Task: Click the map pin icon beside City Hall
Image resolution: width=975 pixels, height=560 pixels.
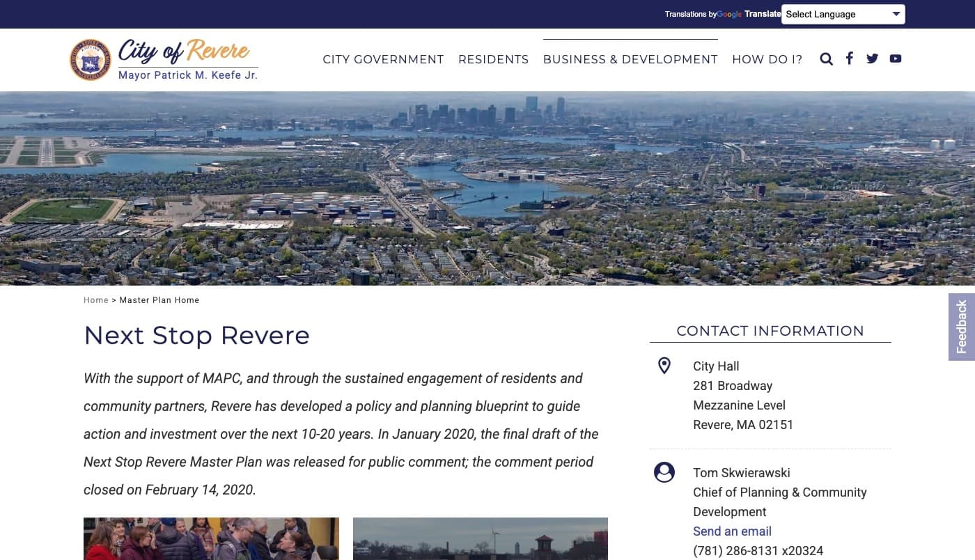Action: click(x=664, y=366)
